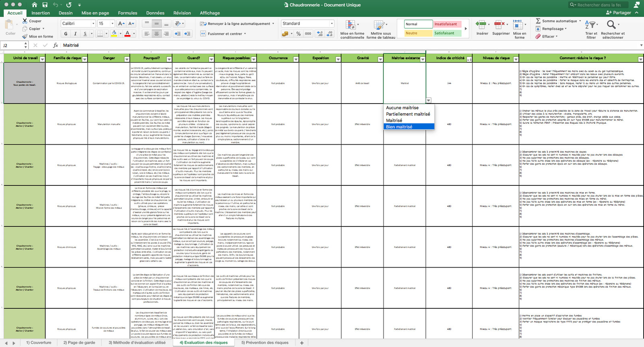
Task: Apply the Satisfaisant cell style swatch
Action: (x=447, y=33)
